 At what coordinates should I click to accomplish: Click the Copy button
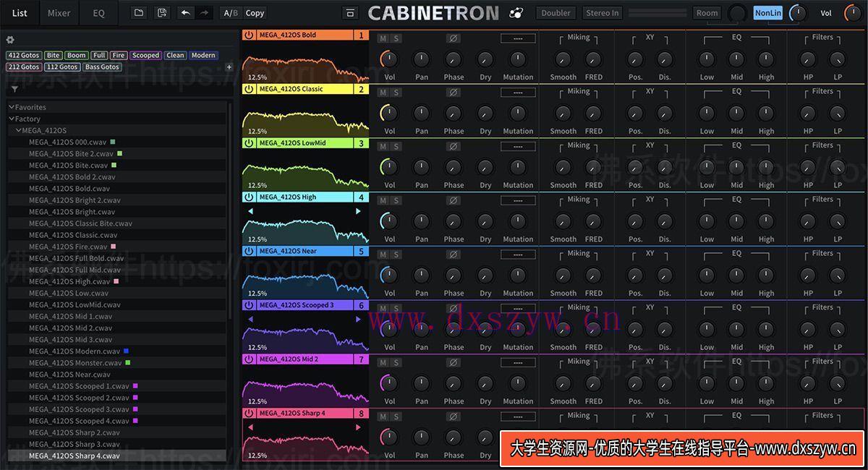click(255, 13)
